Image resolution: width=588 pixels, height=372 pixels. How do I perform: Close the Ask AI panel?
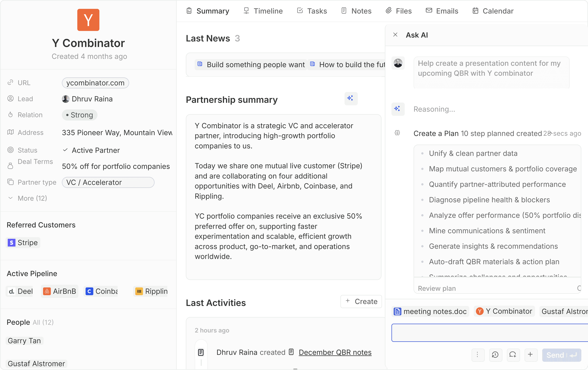coord(395,35)
